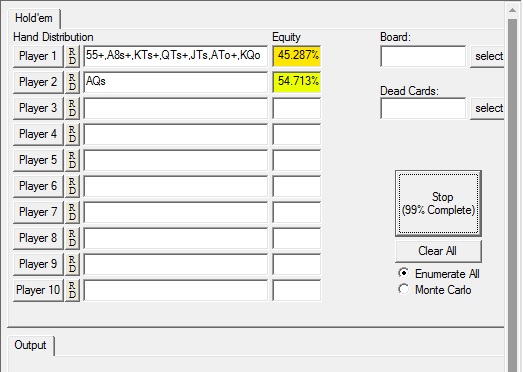Click the RD icon for Player 5
This screenshot has height=372, width=523.
click(x=72, y=160)
